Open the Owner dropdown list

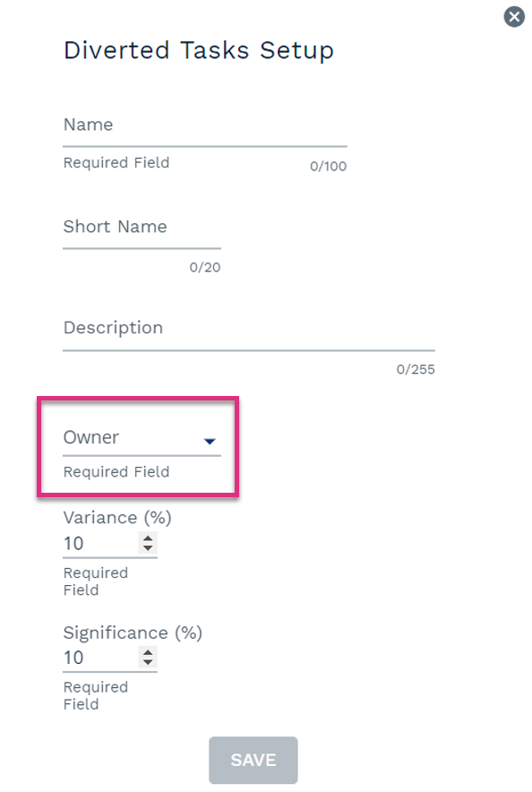tap(142, 438)
